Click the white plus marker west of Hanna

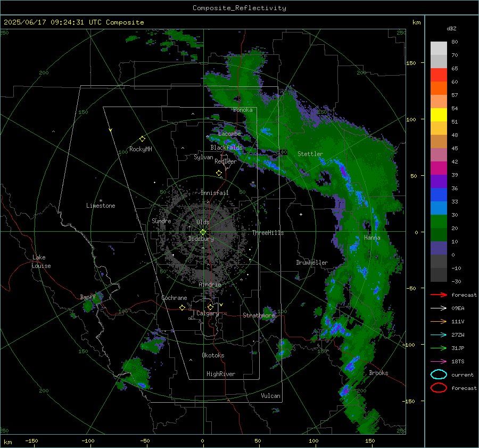(301, 214)
